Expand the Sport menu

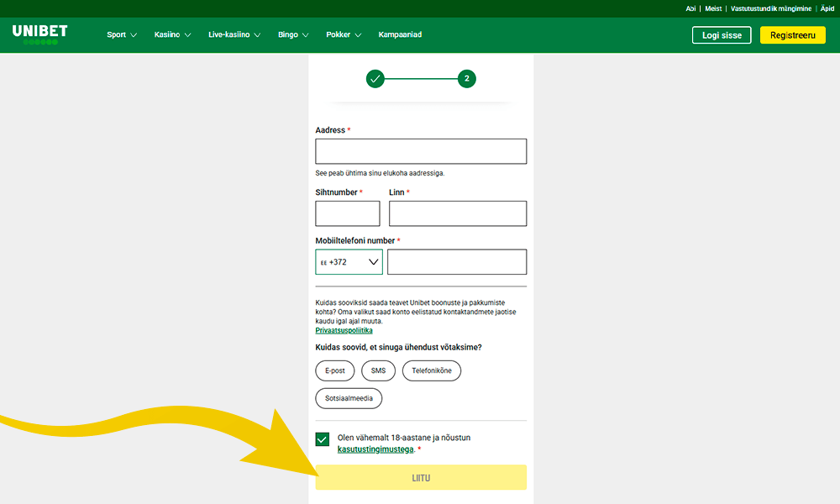(x=122, y=35)
